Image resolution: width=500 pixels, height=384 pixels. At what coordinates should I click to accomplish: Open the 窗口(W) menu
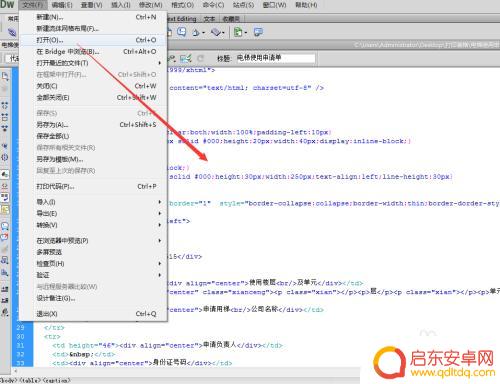(x=274, y=5)
